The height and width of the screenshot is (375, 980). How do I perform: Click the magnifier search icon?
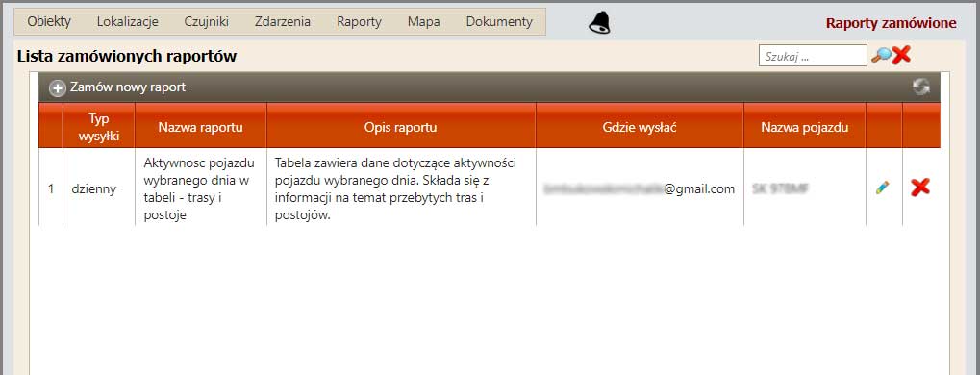click(881, 55)
